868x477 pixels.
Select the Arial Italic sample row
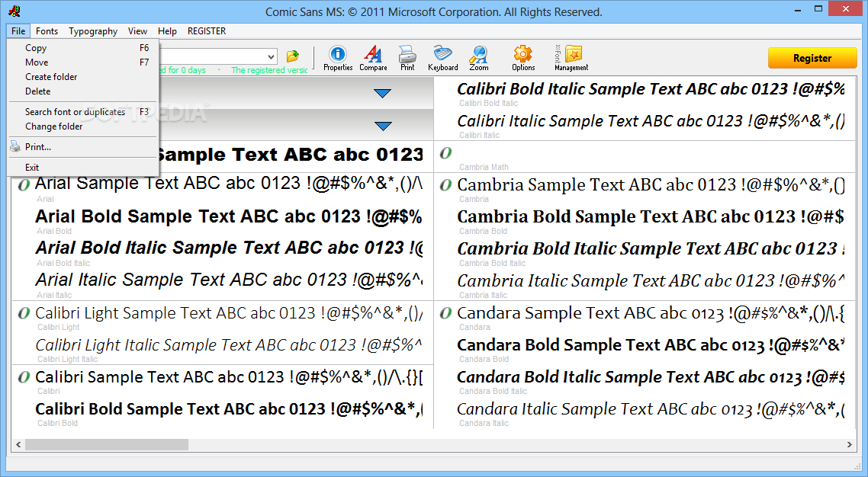pos(229,285)
